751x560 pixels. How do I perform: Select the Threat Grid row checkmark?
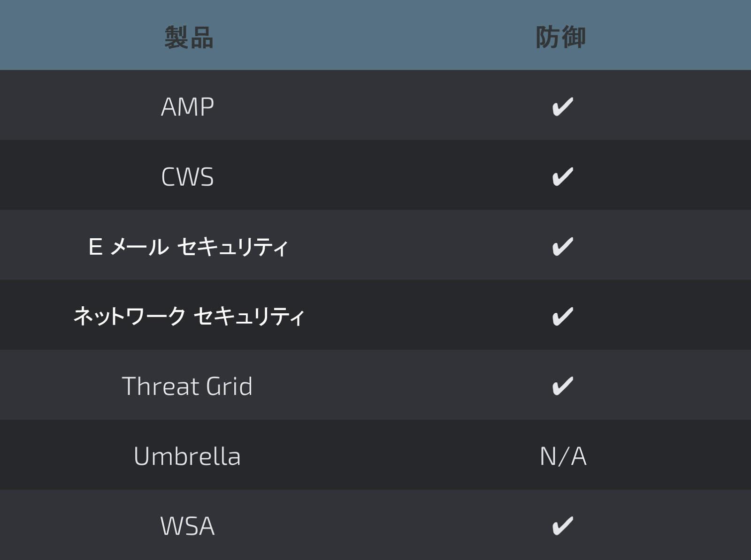(562, 386)
